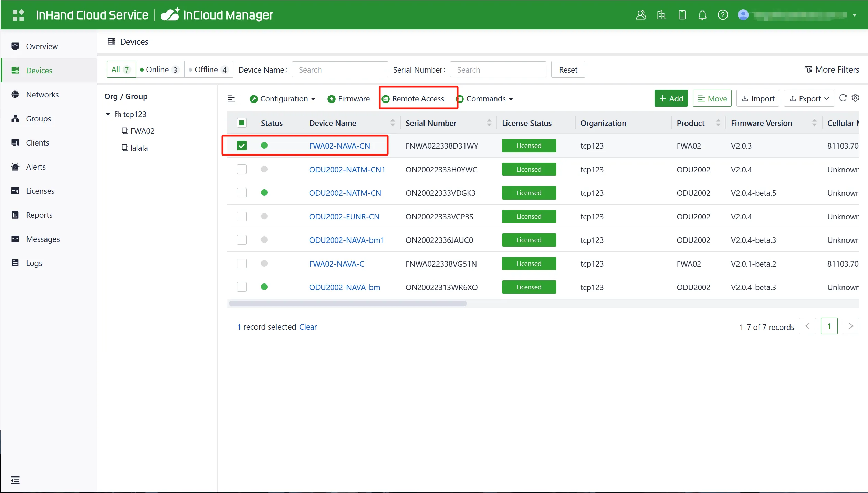
Task: Sort by Device Name column
Action: [x=393, y=123]
